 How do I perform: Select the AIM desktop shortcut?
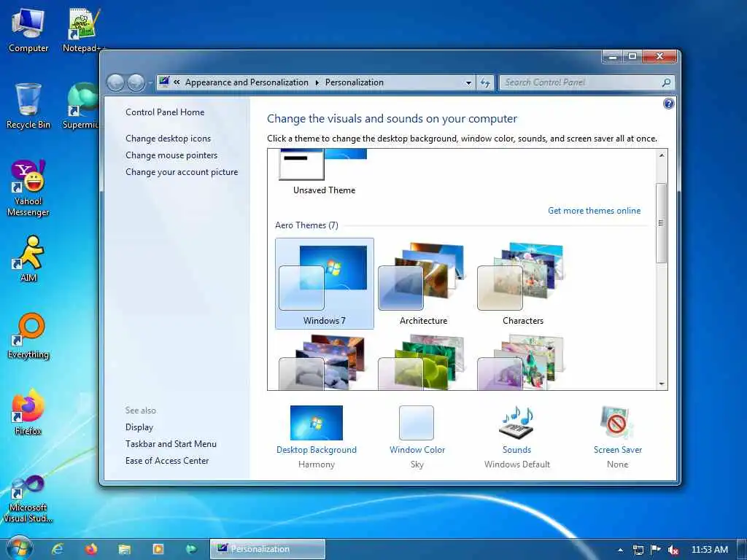click(x=28, y=259)
